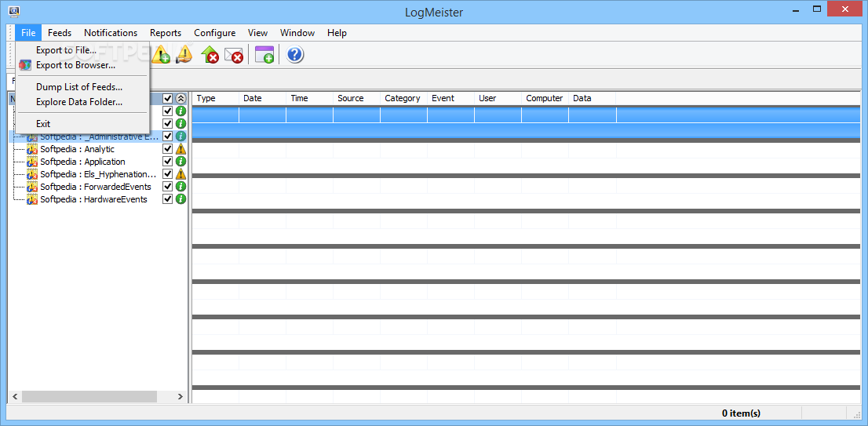Sort by the Computer column header

pos(545,99)
